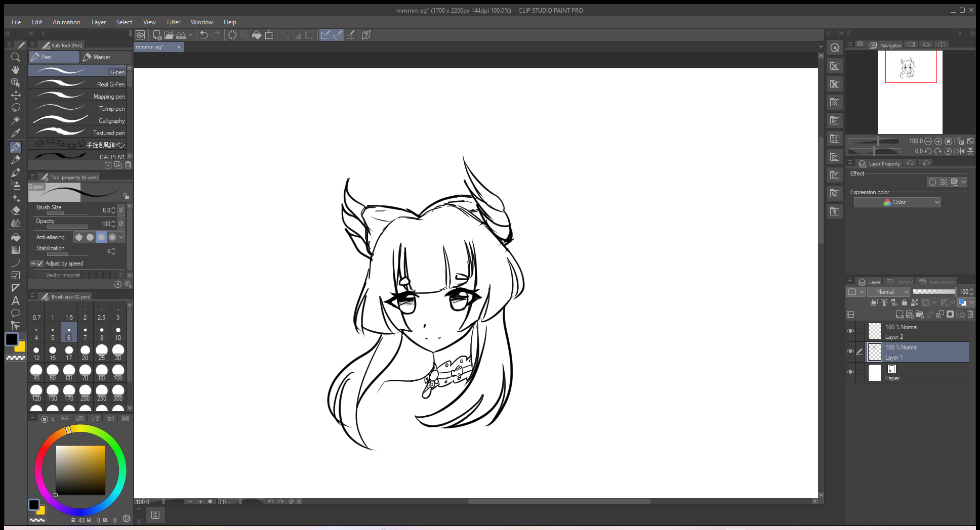Choose the Mapping pen sub tool
Screen dimensions: 980x530
point(77,96)
